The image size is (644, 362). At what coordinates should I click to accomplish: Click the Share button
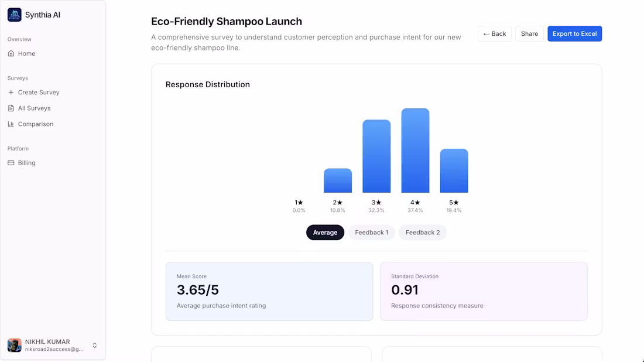tap(529, 33)
